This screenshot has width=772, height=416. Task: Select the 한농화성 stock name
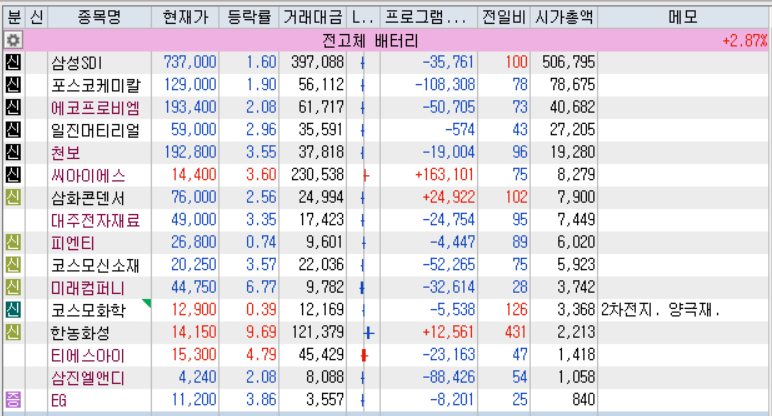tap(80, 333)
